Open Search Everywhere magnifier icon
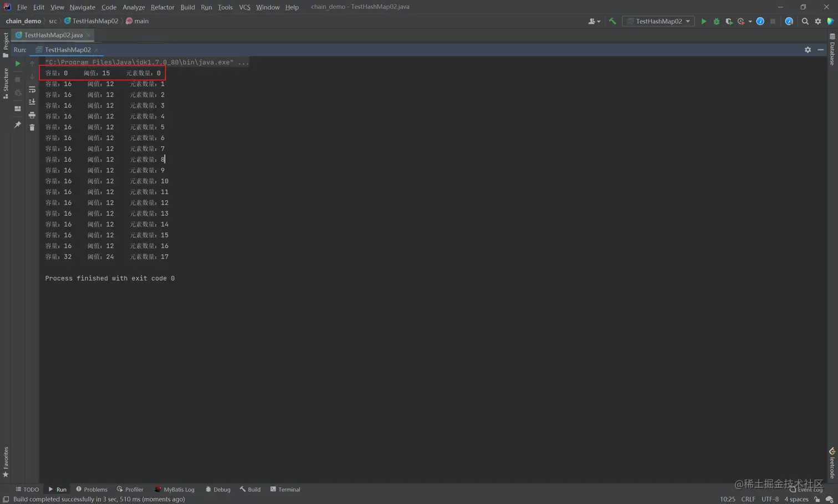Image resolution: width=838 pixels, height=504 pixels. pos(805,21)
